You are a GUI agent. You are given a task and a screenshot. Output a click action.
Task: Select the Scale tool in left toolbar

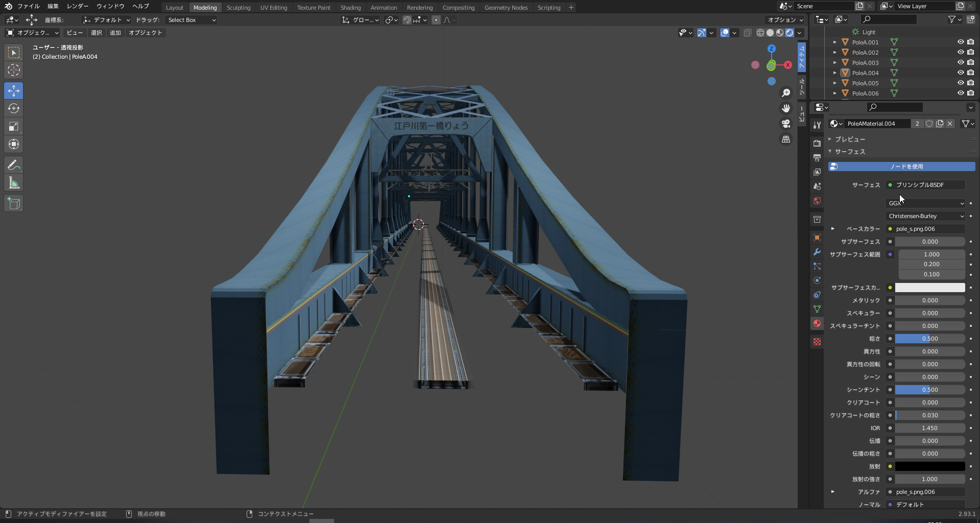[14, 126]
